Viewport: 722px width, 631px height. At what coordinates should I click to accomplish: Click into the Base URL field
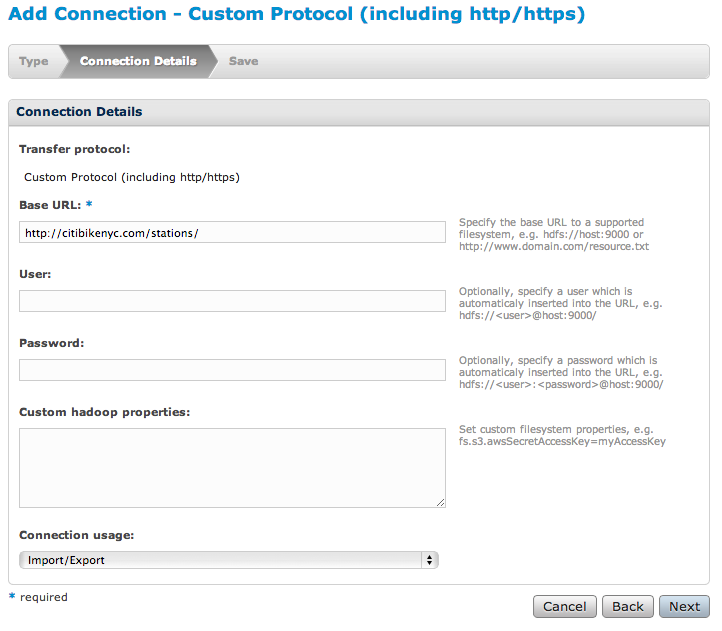tap(232, 233)
